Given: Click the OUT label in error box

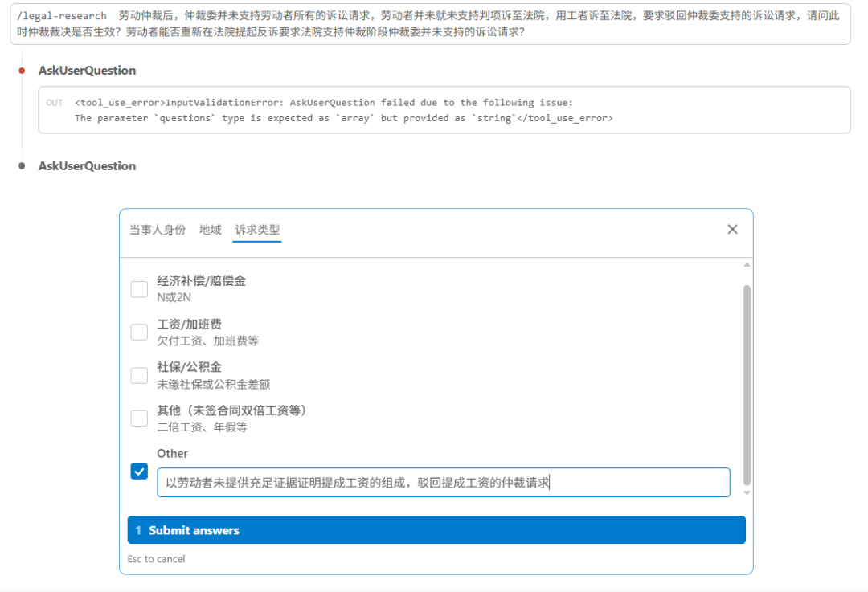Looking at the screenshot, I should click(x=55, y=102).
